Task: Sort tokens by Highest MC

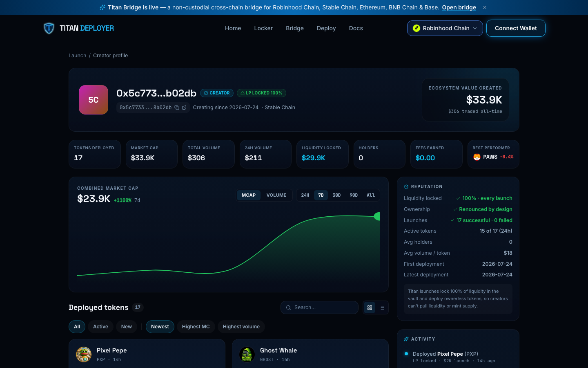Action: [196, 327]
